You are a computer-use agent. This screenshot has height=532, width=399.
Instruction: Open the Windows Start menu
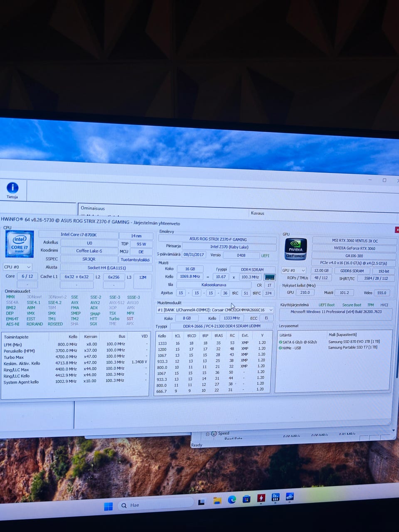[108, 506]
